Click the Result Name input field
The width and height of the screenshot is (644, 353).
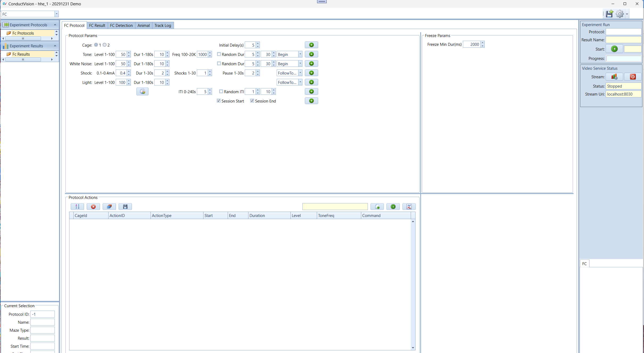click(623, 40)
